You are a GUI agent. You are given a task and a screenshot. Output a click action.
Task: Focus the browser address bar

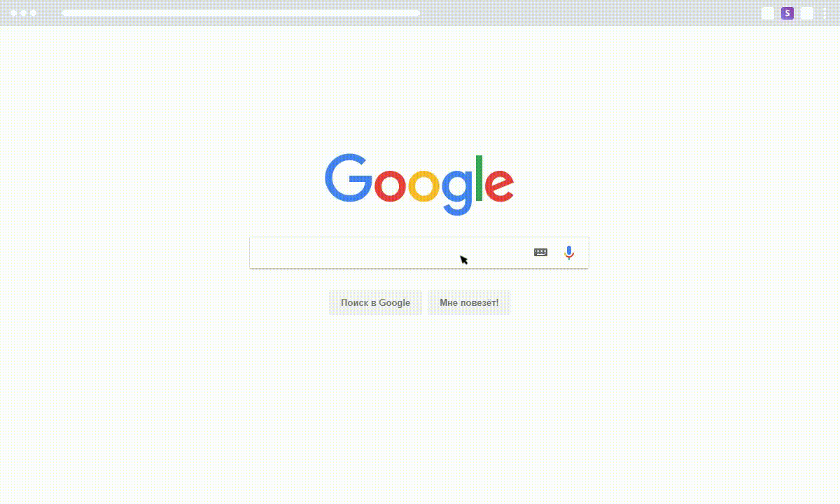pos(241,13)
